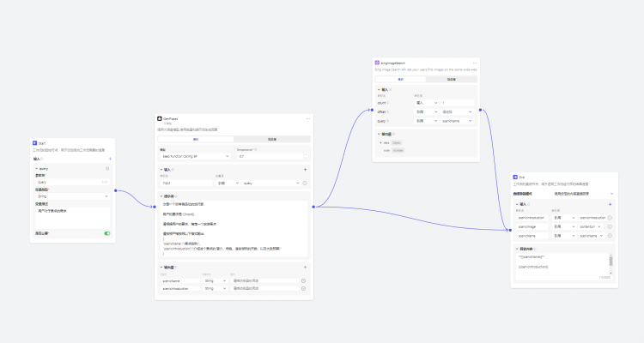Click the input parameter name field in GenPlaces
This screenshot has width=644, height=343.
[x=186, y=183]
